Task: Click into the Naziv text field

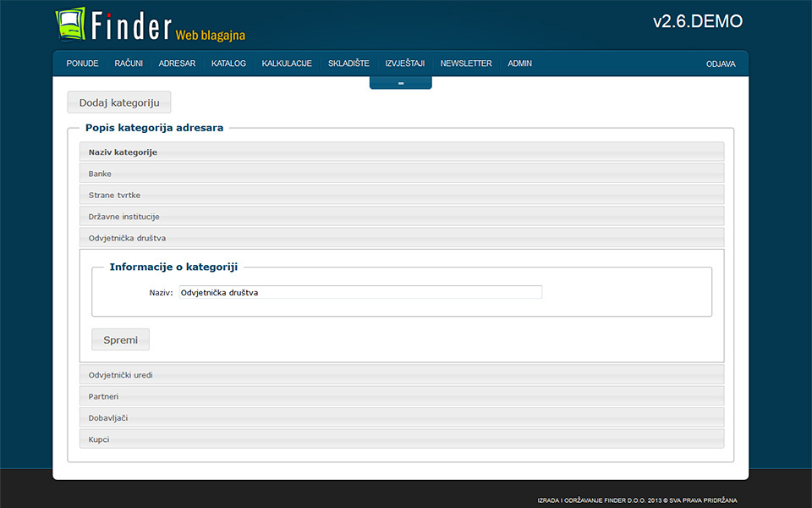Action: [x=359, y=292]
